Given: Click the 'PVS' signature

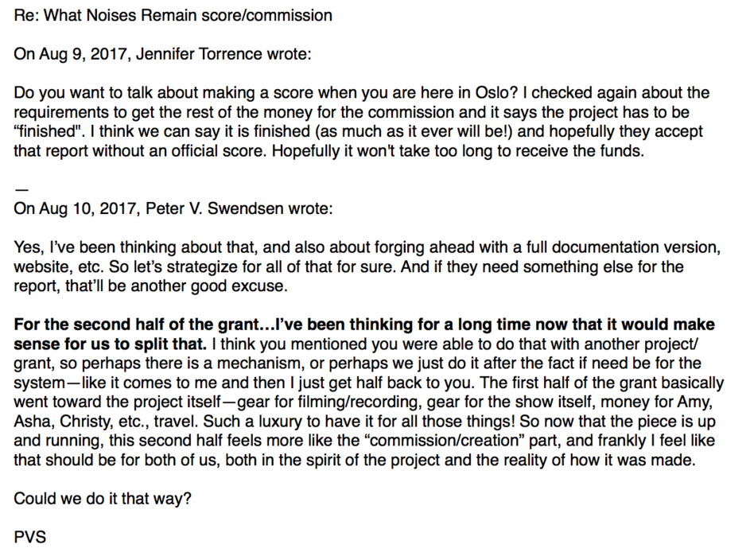Looking at the screenshot, I should [30, 537].
